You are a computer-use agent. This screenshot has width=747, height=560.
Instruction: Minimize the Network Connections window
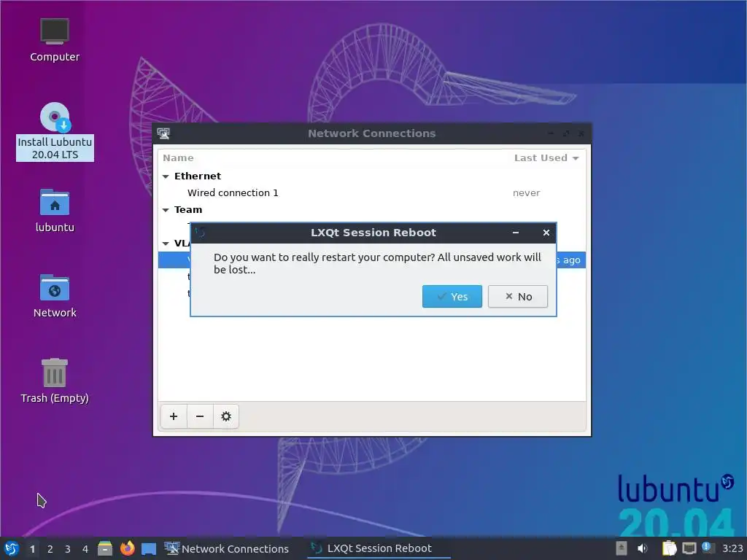click(551, 134)
